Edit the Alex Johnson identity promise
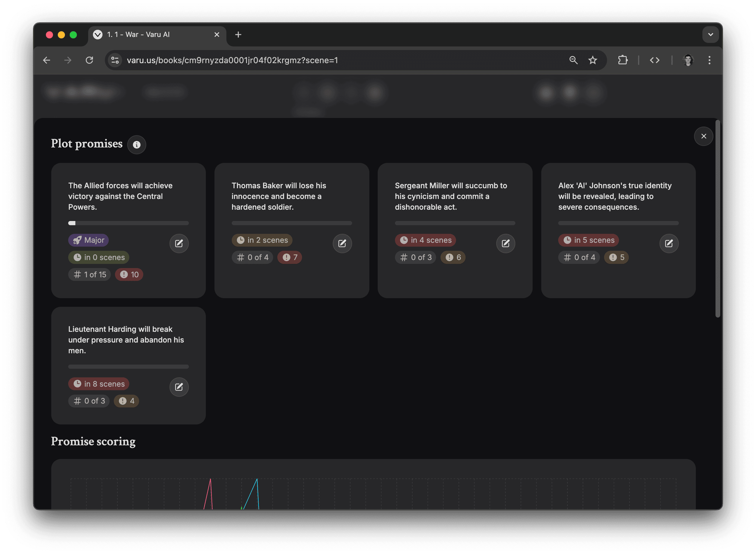 point(669,243)
